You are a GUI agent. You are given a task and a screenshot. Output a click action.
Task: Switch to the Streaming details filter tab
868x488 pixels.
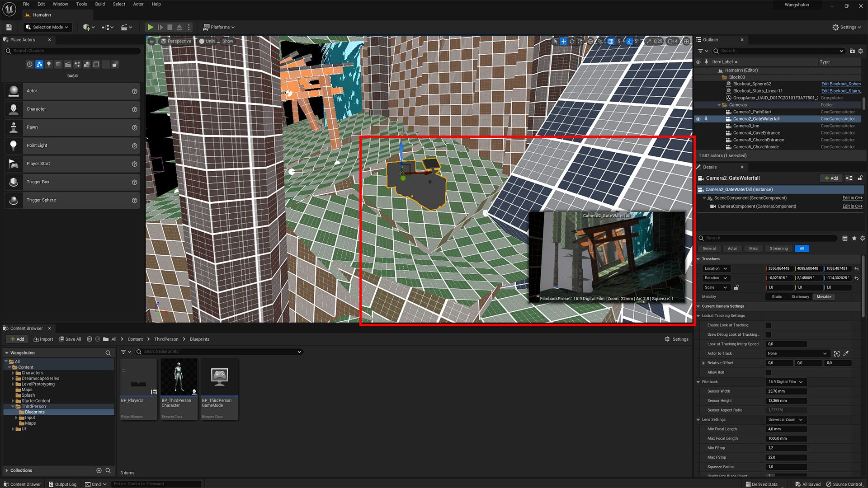point(778,249)
